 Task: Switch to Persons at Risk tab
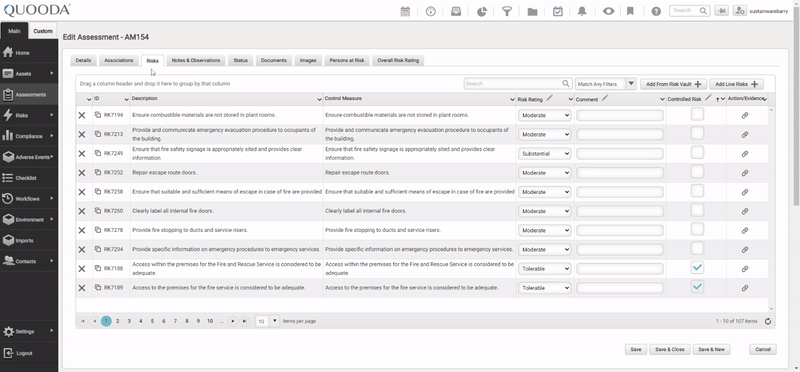pos(347,60)
